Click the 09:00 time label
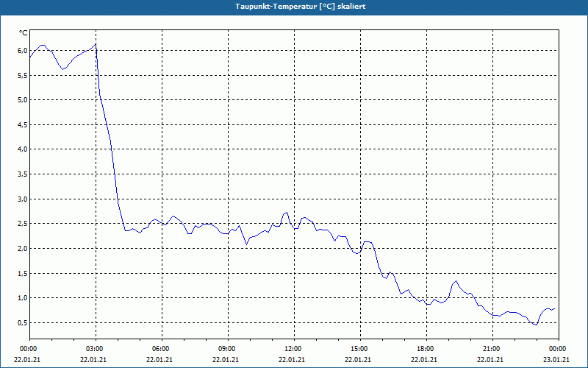Screen dimensions: 588x368 point(228,349)
